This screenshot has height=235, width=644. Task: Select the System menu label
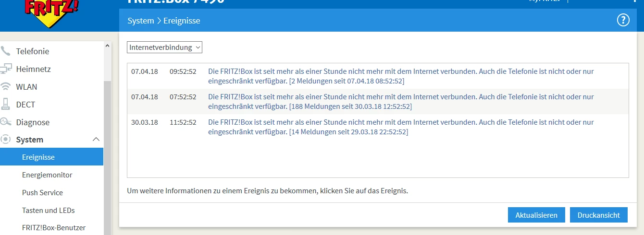tap(29, 140)
